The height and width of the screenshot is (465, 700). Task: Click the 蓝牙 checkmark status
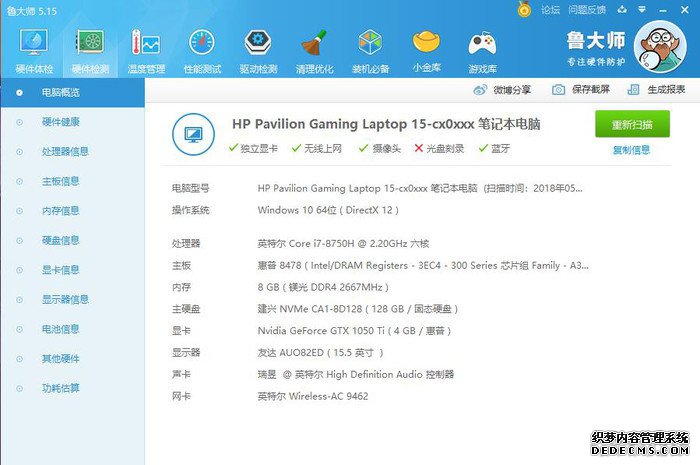click(x=494, y=148)
